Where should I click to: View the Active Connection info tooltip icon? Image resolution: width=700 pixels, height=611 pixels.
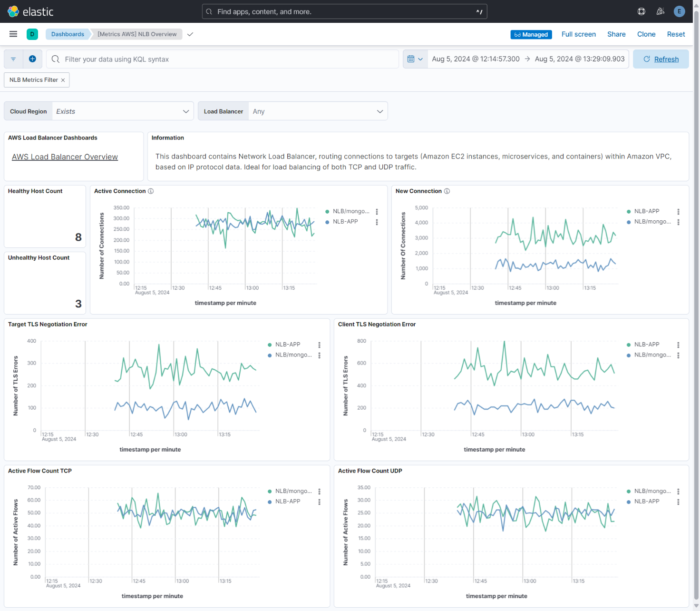tap(151, 191)
